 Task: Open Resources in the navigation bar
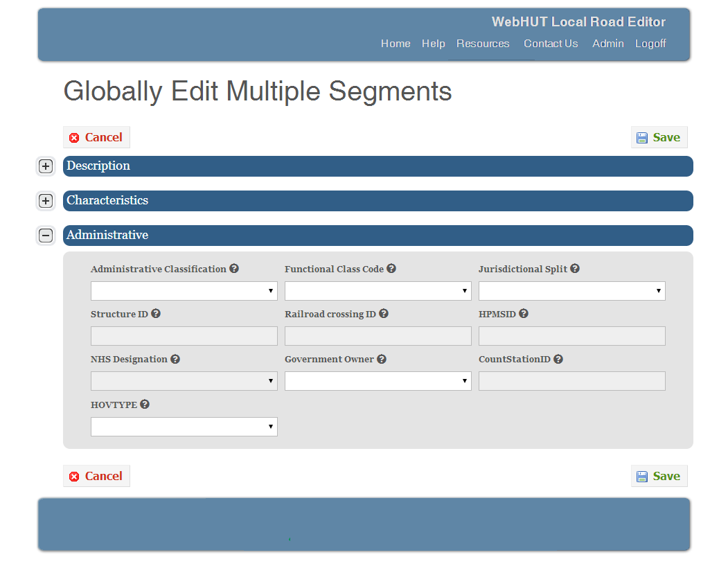(483, 44)
